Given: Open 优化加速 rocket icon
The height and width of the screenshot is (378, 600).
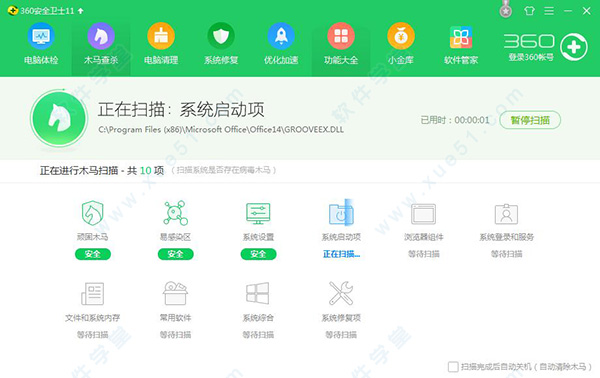Looking at the screenshot, I should click(281, 36).
